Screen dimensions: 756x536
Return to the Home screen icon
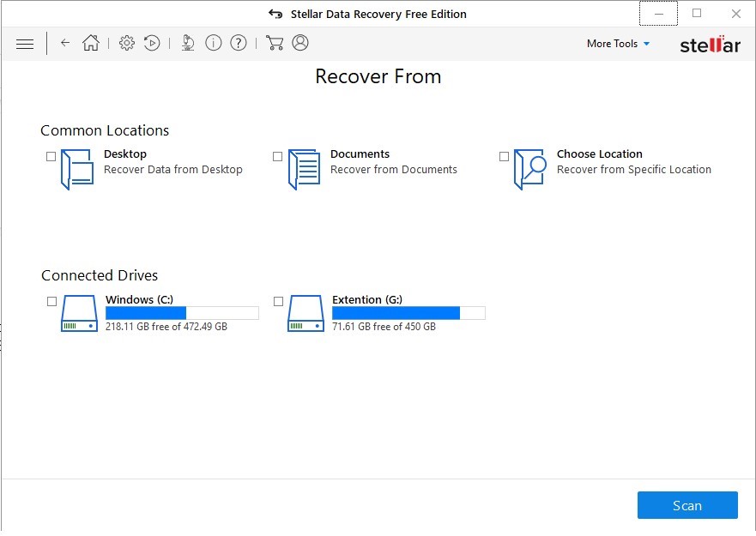tap(91, 43)
